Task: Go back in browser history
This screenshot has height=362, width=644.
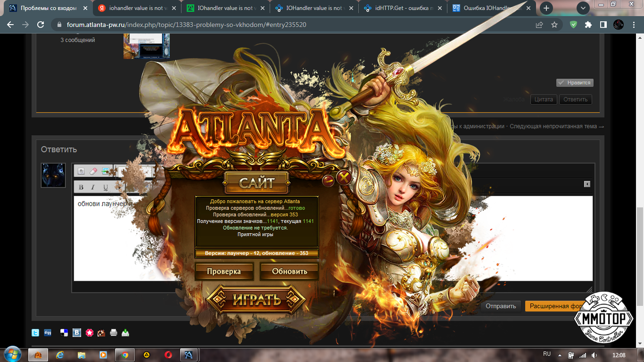Action: [x=10, y=25]
